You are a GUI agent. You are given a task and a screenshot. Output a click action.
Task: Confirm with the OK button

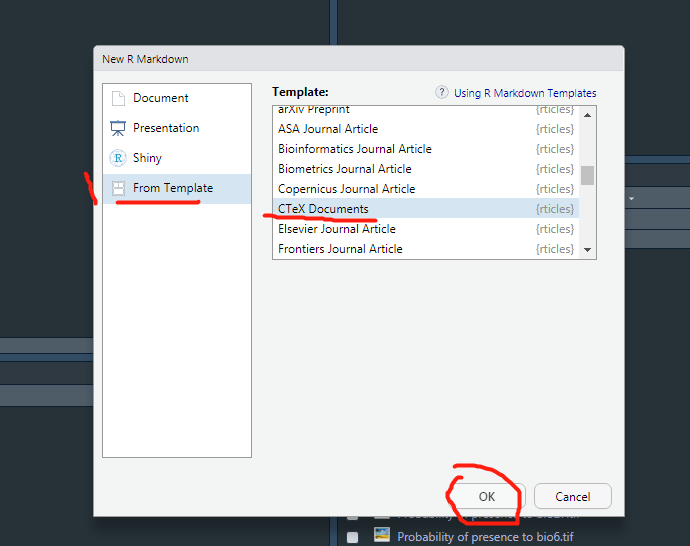(x=487, y=497)
